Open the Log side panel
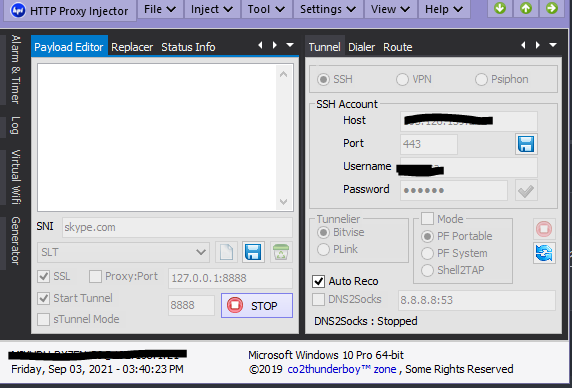This screenshot has width=572, height=388. point(15,126)
